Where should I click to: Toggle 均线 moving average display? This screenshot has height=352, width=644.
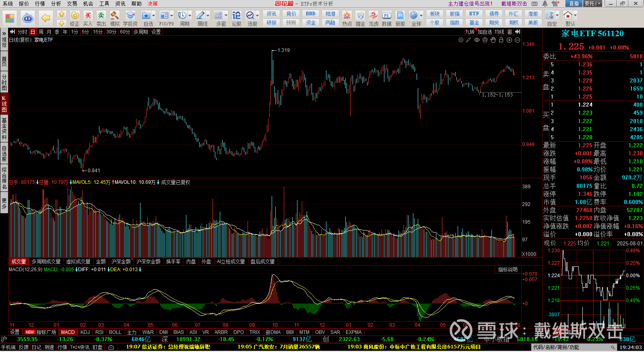pyautogui.click(x=500, y=32)
